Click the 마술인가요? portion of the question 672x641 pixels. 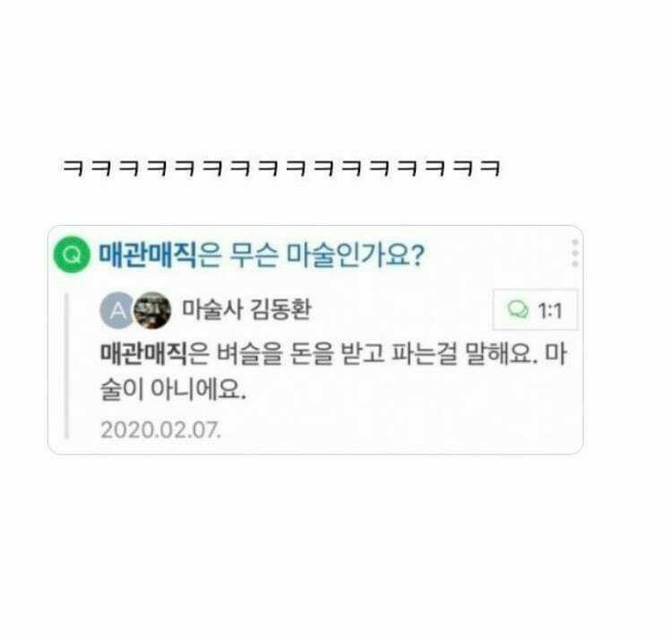(356, 255)
